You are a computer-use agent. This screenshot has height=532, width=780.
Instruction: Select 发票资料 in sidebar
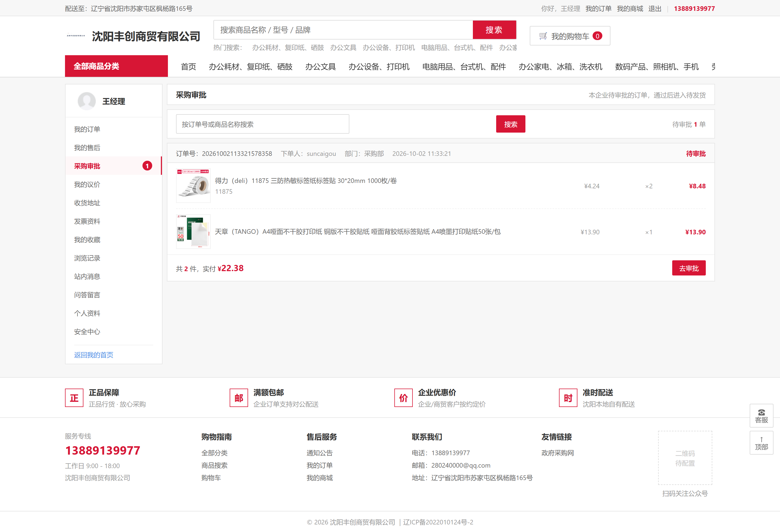(113, 221)
